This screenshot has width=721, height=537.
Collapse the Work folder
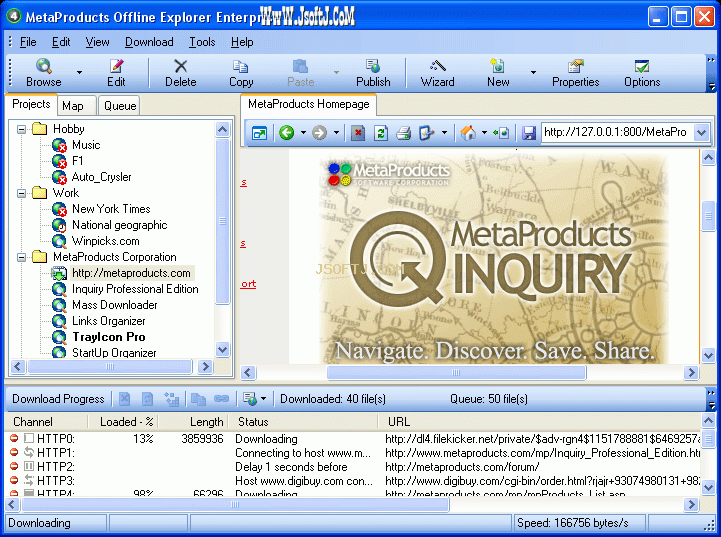[22, 193]
